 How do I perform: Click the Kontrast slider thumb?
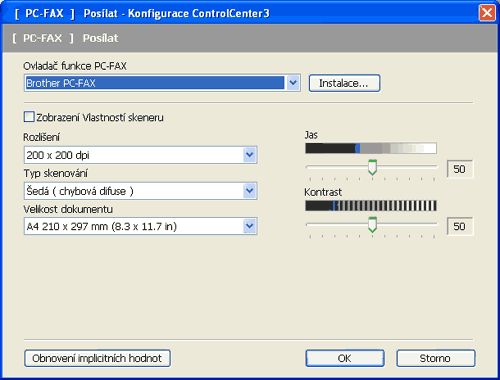[372, 225]
